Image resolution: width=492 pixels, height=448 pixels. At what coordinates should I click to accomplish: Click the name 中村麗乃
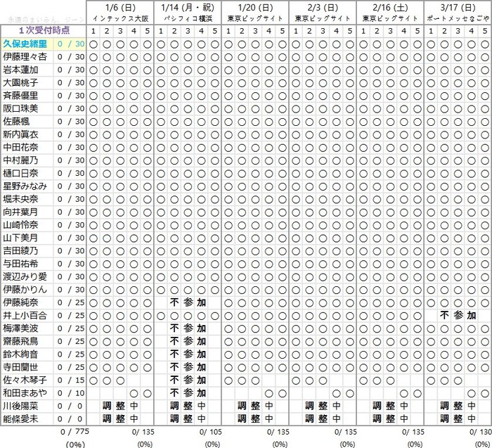[x=20, y=160]
